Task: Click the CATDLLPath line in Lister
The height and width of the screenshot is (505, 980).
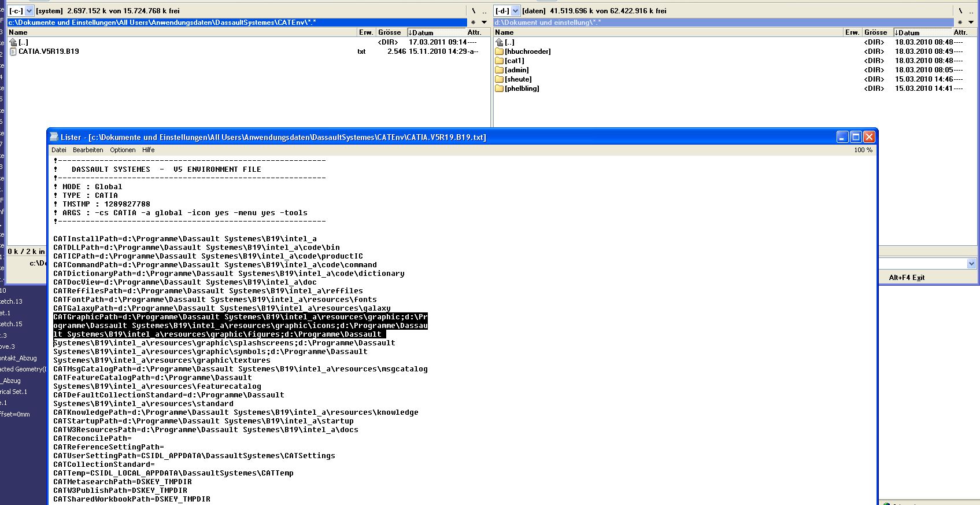Action: point(197,248)
